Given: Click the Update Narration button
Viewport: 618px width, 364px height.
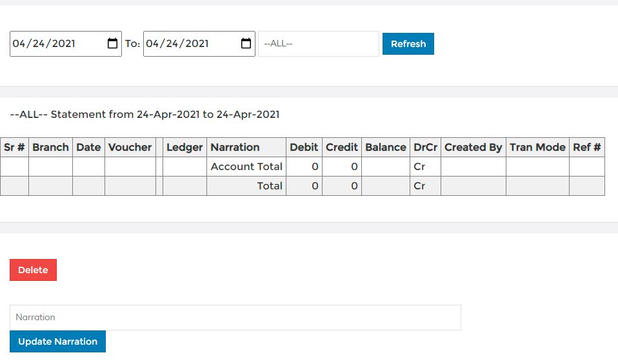Looking at the screenshot, I should pyautogui.click(x=57, y=341).
